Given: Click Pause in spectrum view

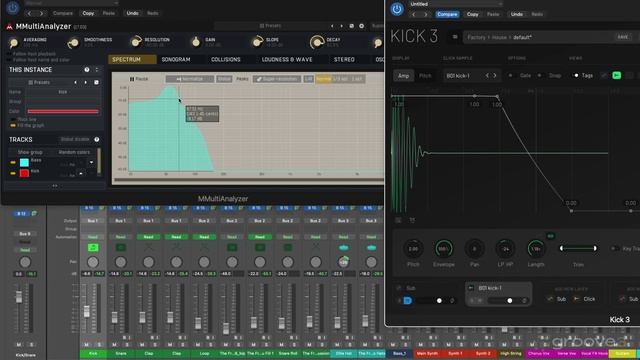Looking at the screenshot, I should pyautogui.click(x=139, y=79).
